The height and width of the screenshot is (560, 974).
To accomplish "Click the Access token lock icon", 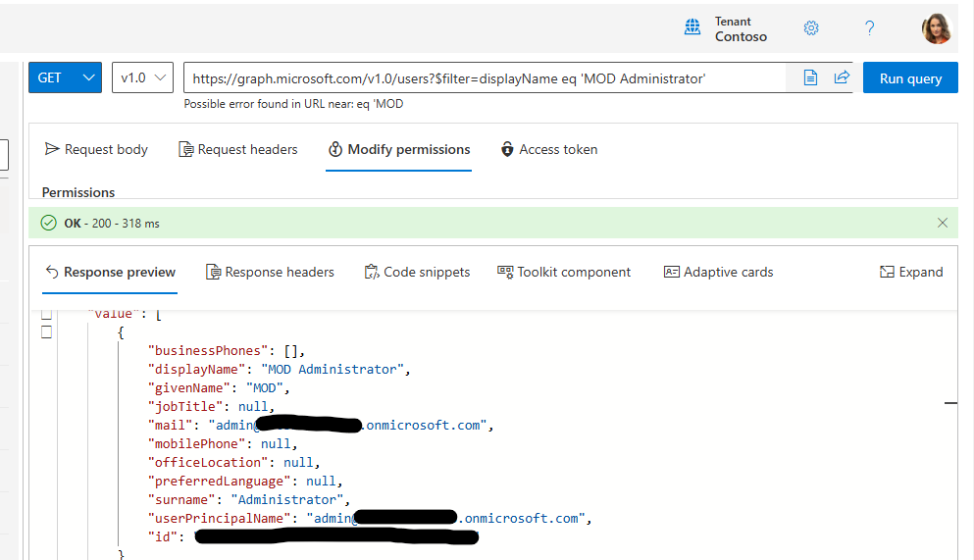I will click(507, 149).
